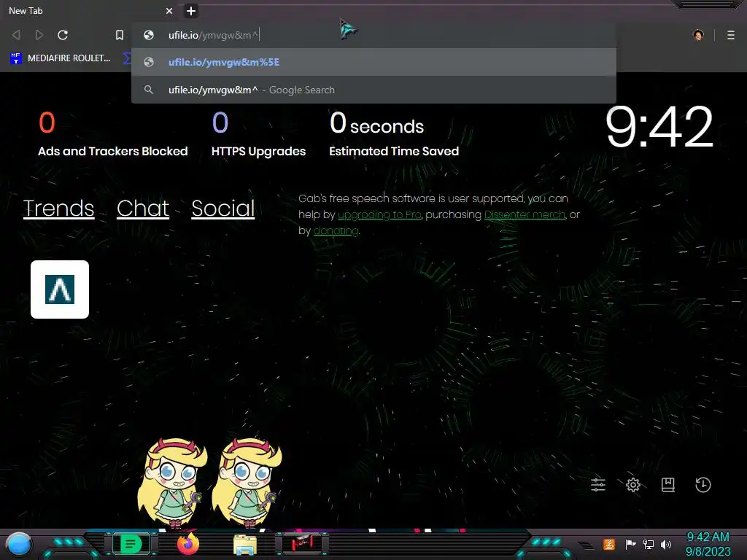Select the New Tab tab
747x560 pixels.
coord(88,11)
